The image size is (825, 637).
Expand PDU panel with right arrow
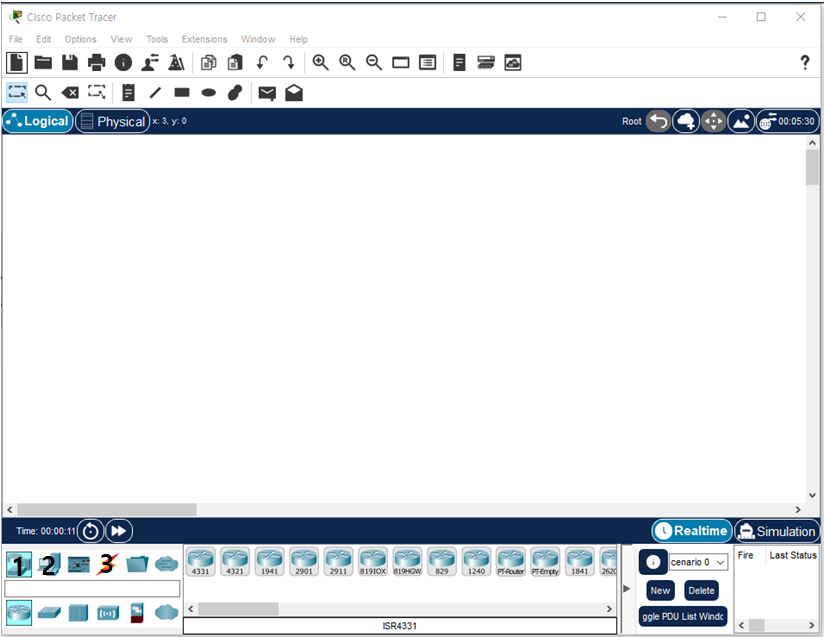coord(626,589)
